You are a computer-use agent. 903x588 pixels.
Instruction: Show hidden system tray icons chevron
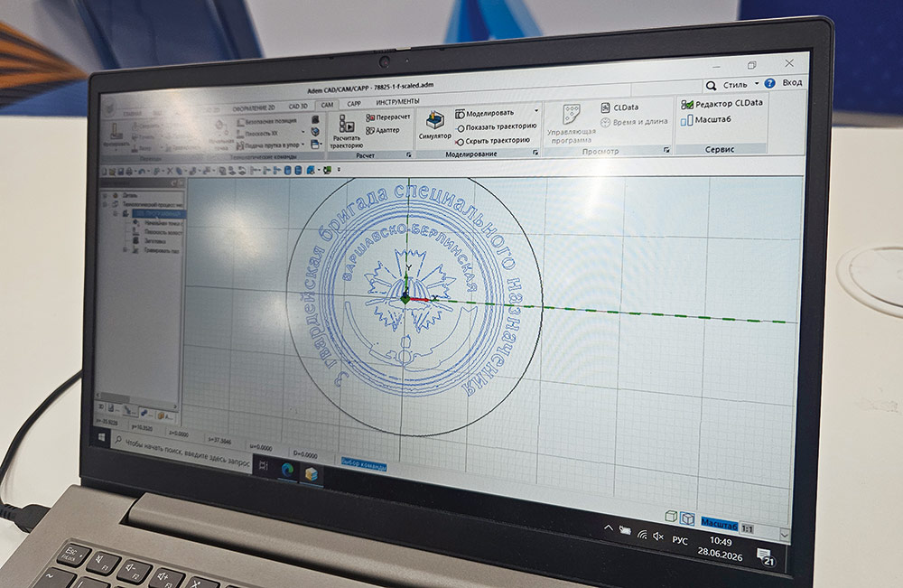(608, 527)
